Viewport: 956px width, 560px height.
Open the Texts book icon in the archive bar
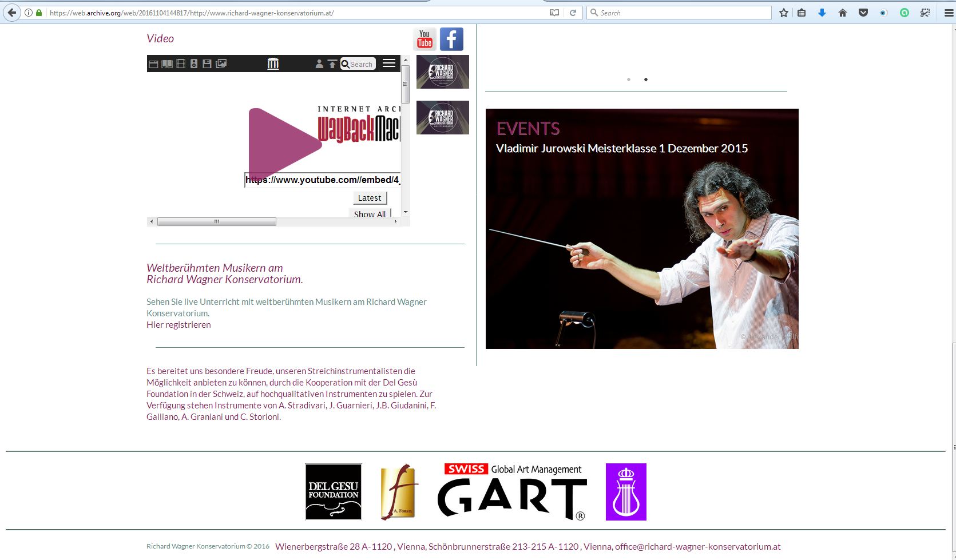click(x=167, y=63)
